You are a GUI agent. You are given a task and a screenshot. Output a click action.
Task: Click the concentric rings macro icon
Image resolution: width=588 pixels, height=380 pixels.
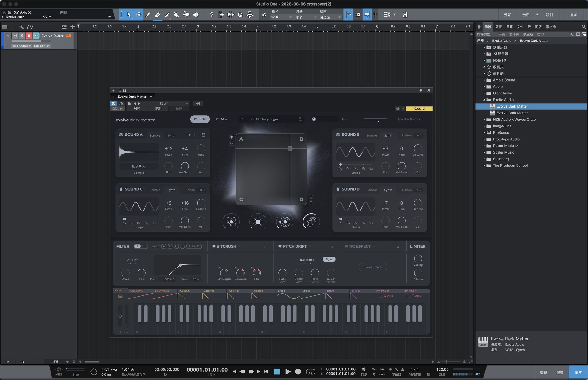click(x=285, y=222)
